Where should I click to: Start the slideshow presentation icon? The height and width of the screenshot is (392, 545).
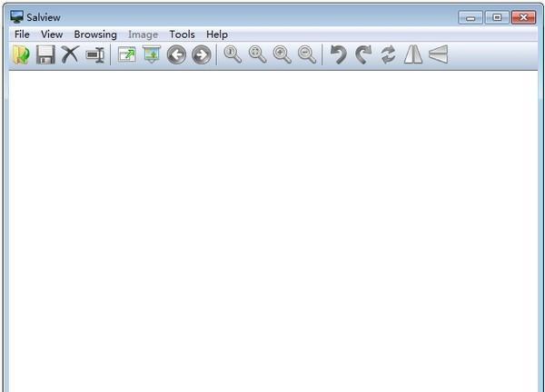click(x=152, y=54)
